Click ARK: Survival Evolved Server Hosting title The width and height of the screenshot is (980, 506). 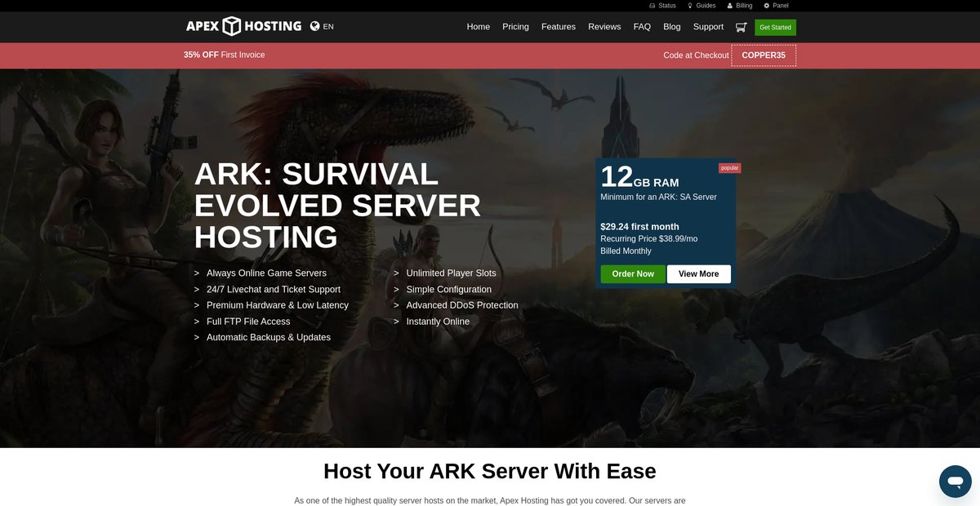(x=337, y=206)
